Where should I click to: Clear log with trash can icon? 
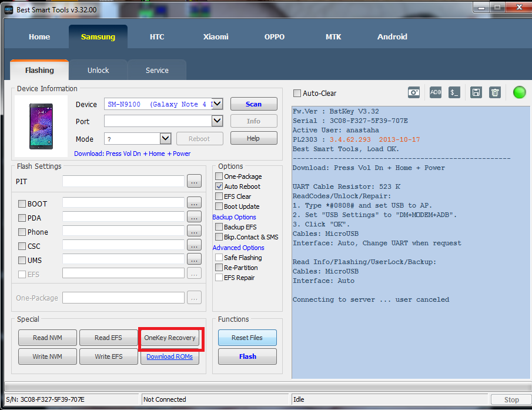click(495, 92)
